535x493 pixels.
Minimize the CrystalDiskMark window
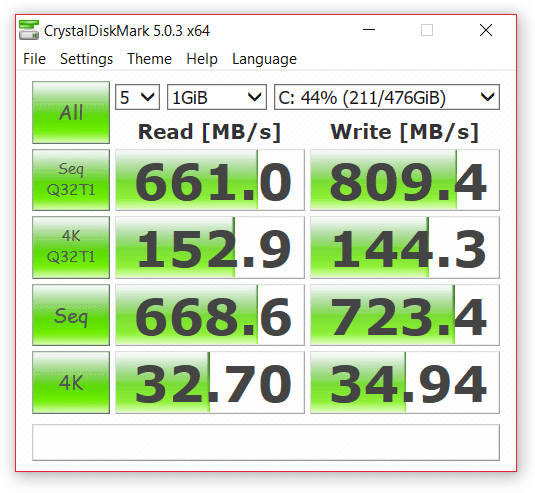coord(368,30)
